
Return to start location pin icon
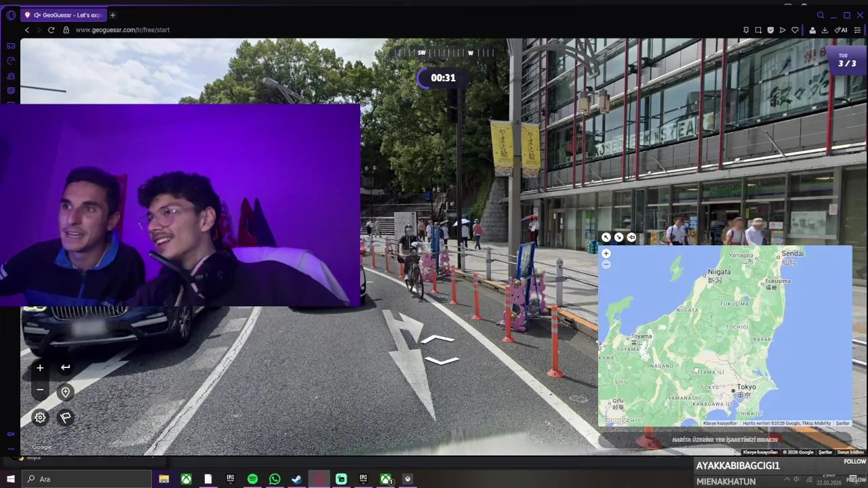pos(65,392)
